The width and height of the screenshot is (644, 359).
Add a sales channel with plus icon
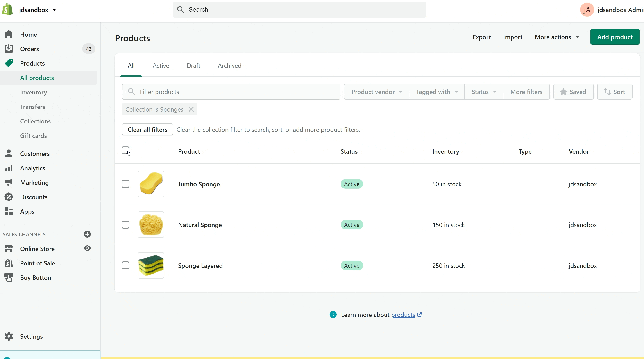pyautogui.click(x=87, y=234)
